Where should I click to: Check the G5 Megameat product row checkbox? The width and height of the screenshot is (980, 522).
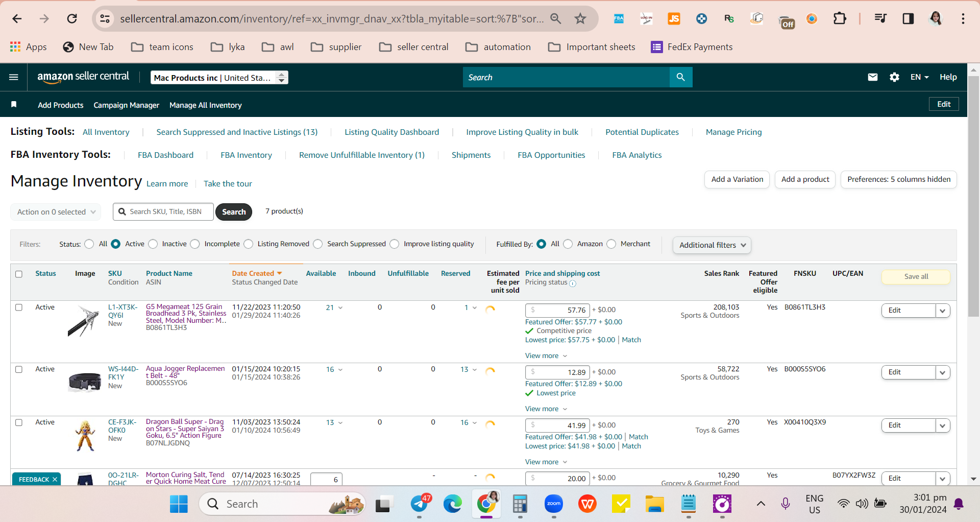point(19,307)
